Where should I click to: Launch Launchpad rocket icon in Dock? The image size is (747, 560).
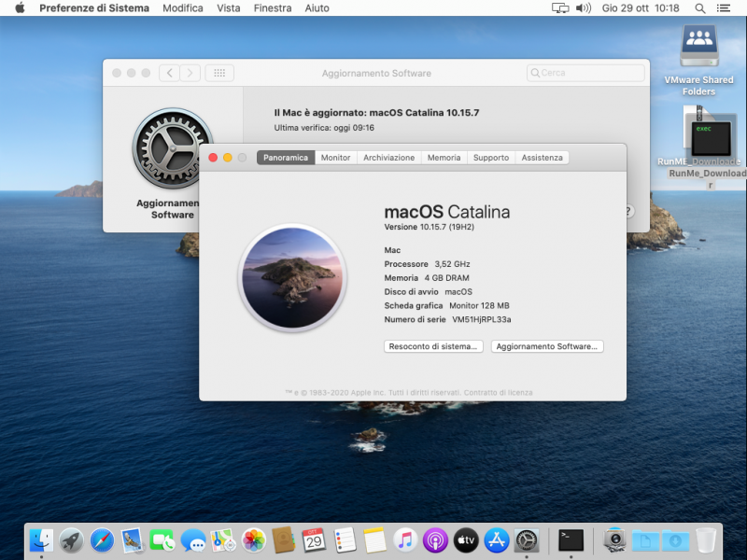(x=72, y=540)
